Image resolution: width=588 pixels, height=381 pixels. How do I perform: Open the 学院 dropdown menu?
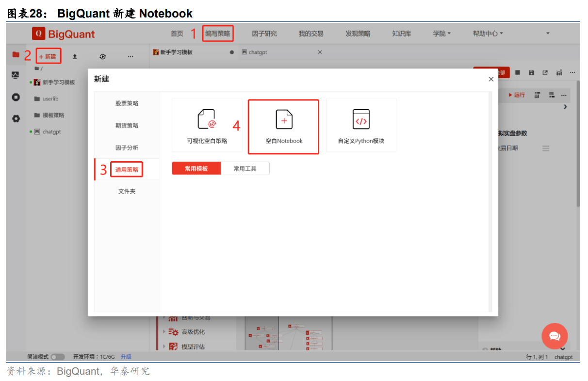click(442, 33)
